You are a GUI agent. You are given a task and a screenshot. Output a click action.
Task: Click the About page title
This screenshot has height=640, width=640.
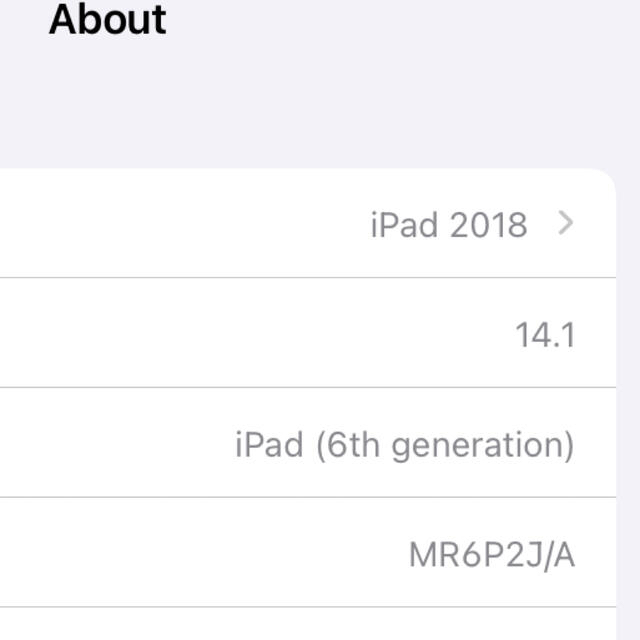tap(107, 20)
